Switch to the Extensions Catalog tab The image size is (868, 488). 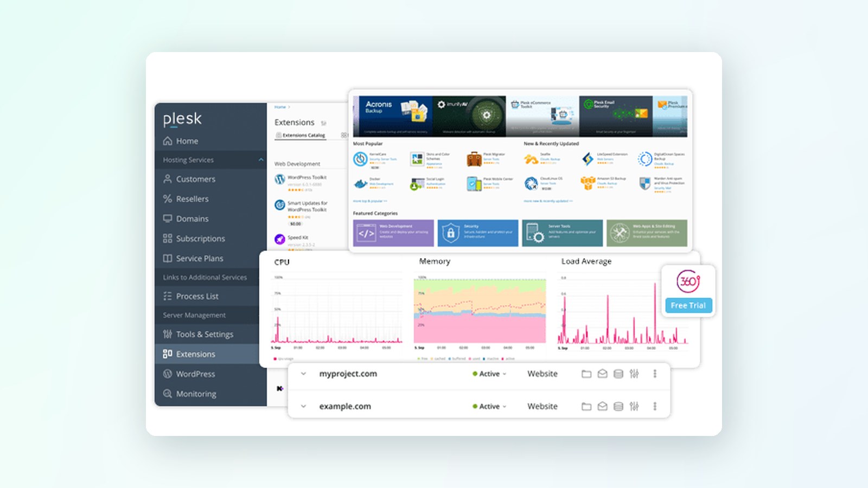tap(301, 135)
